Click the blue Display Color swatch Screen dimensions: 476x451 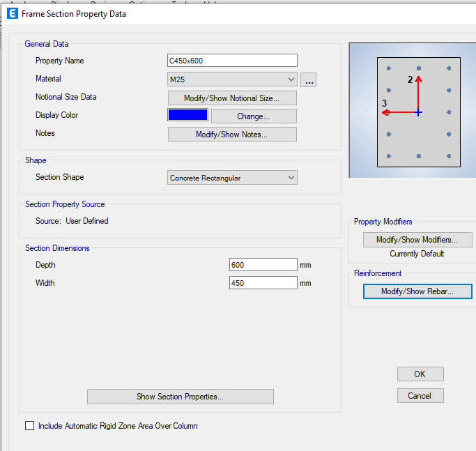pyautogui.click(x=187, y=115)
